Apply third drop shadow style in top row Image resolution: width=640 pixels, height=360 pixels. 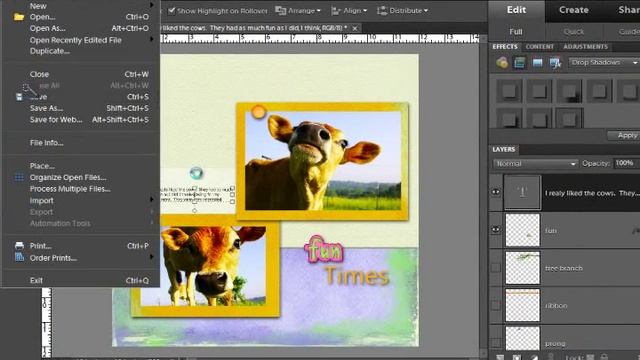(x=569, y=91)
